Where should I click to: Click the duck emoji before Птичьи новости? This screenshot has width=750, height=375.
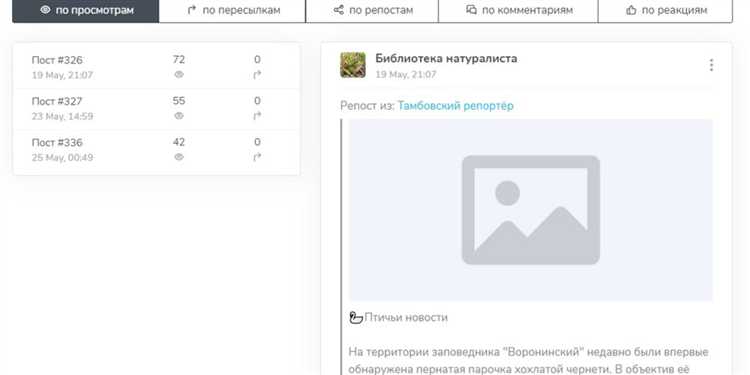pos(356,317)
